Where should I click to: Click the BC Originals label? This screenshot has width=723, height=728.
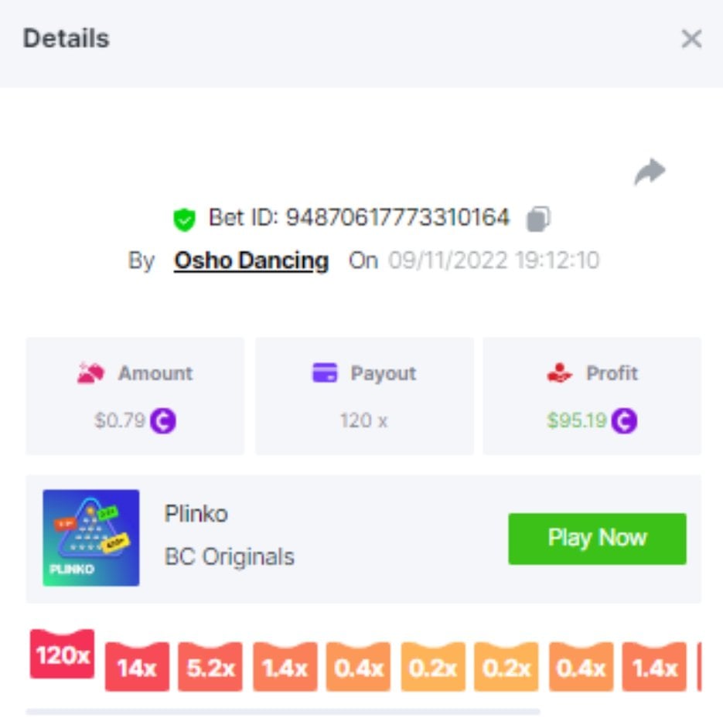pyautogui.click(x=230, y=556)
